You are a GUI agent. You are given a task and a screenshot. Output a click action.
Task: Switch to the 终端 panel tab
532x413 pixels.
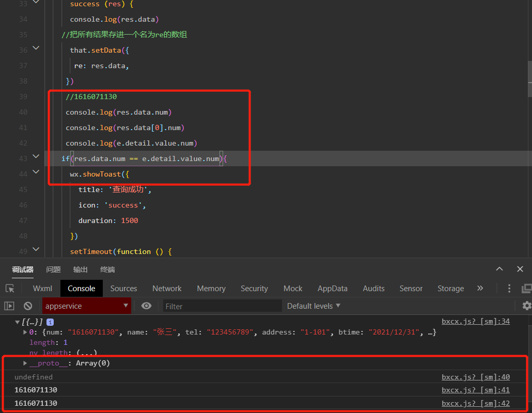click(x=107, y=269)
